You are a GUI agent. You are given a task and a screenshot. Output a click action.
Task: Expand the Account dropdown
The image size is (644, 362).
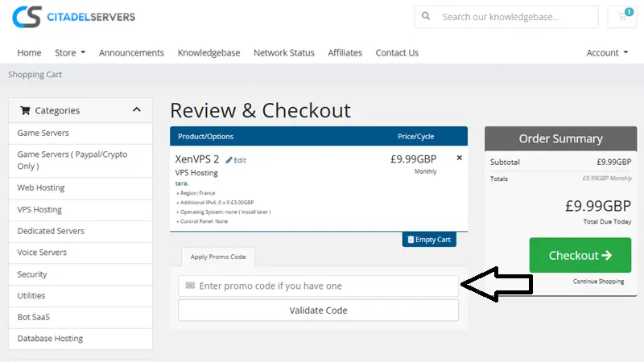(x=607, y=53)
